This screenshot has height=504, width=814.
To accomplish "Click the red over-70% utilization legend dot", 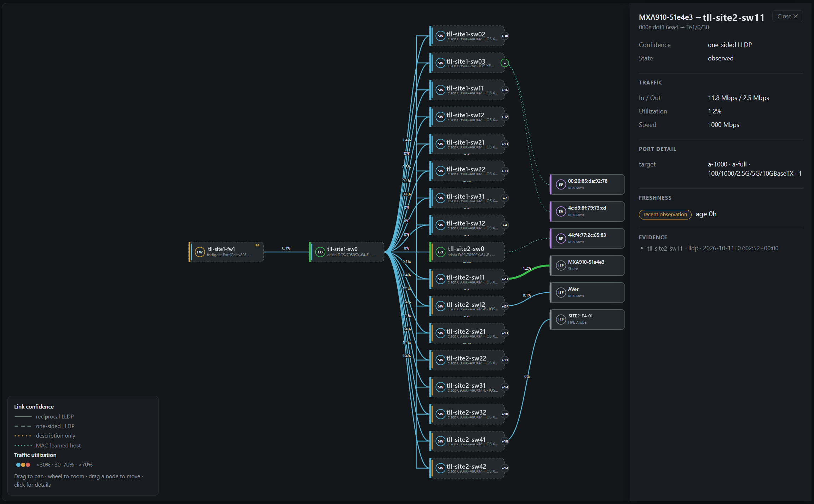I will pos(28,465).
